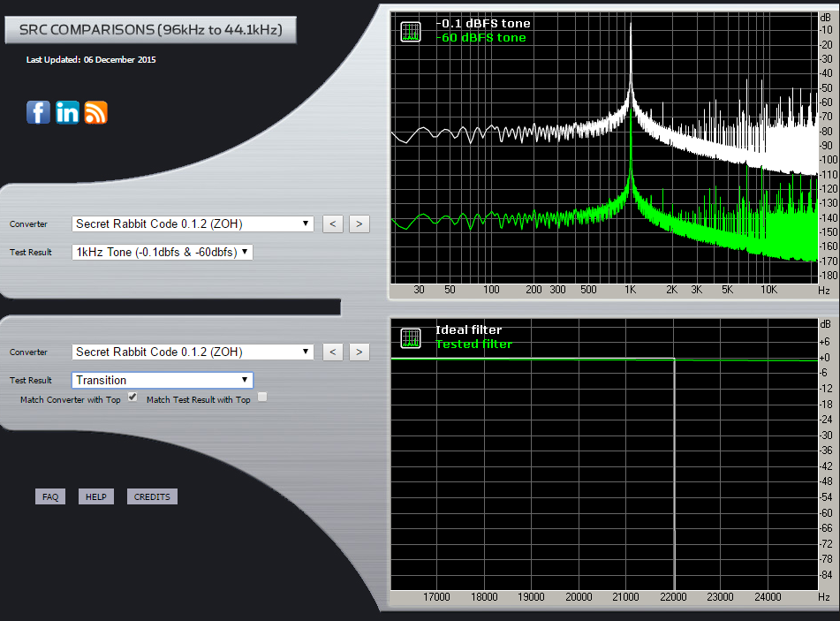Select next converter in bottom panel
Viewport: 840px width, 621px height.
(x=359, y=352)
